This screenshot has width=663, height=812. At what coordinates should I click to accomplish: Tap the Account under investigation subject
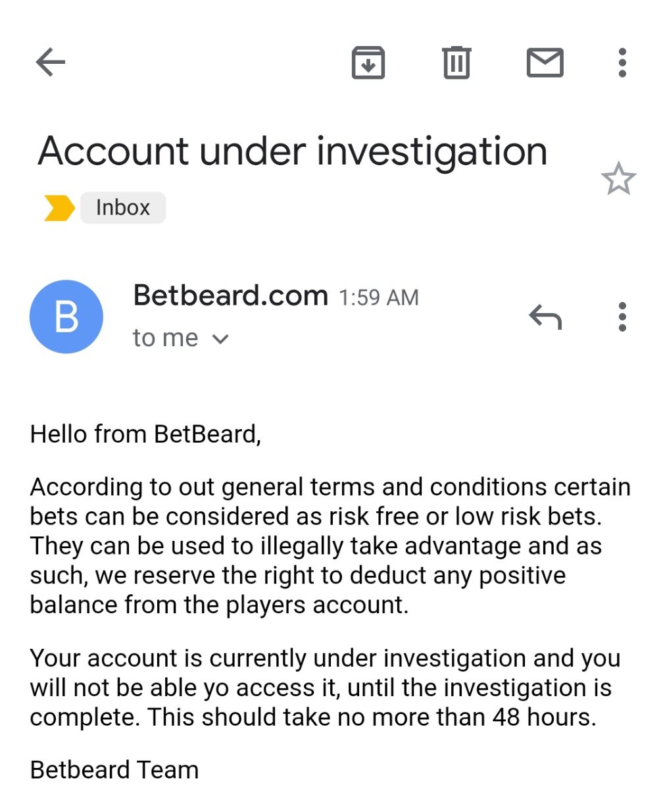pos(293,151)
